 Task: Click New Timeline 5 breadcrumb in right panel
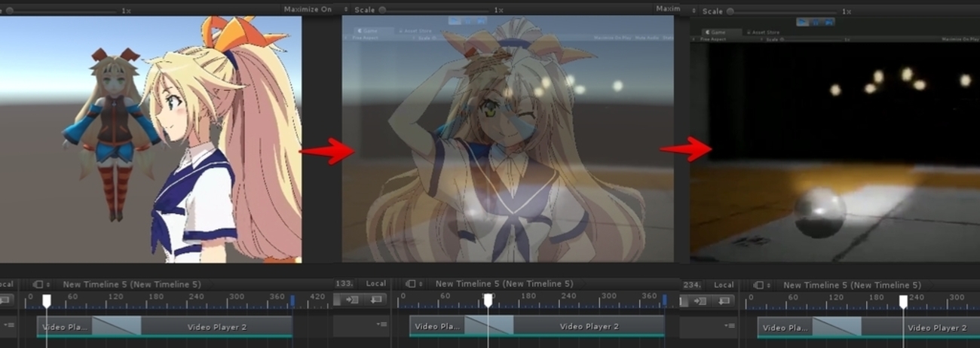[x=852, y=285]
